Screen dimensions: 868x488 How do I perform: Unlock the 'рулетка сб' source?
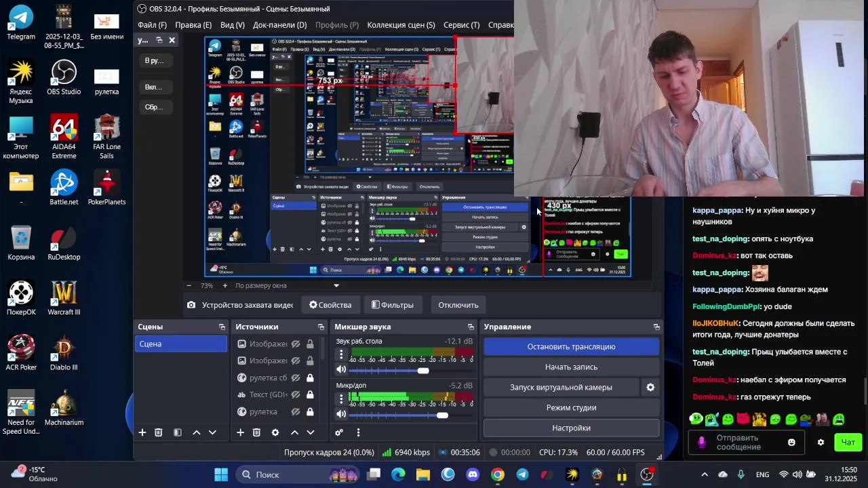tap(310, 378)
